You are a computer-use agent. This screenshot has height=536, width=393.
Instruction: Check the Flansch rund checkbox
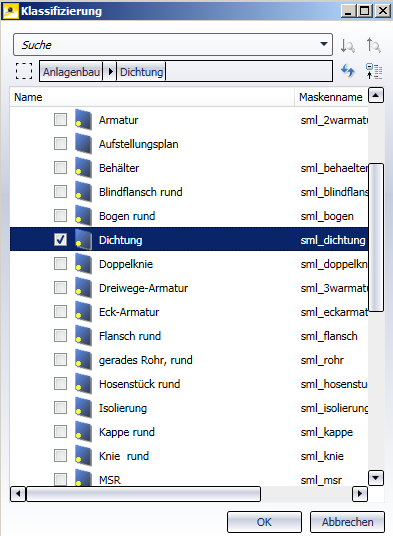click(60, 335)
